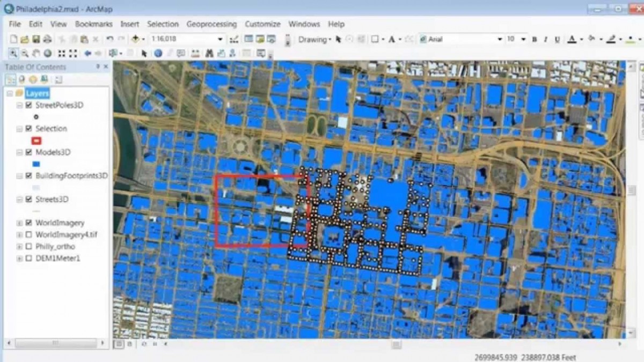Click the Full Extent globe icon

pyautogui.click(x=48, y=53)
